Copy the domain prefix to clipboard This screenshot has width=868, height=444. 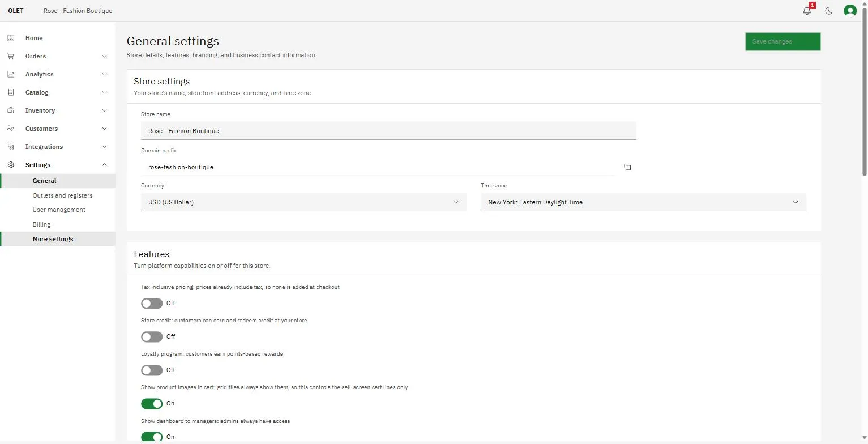pyautogui.click(x=627, y=167)
